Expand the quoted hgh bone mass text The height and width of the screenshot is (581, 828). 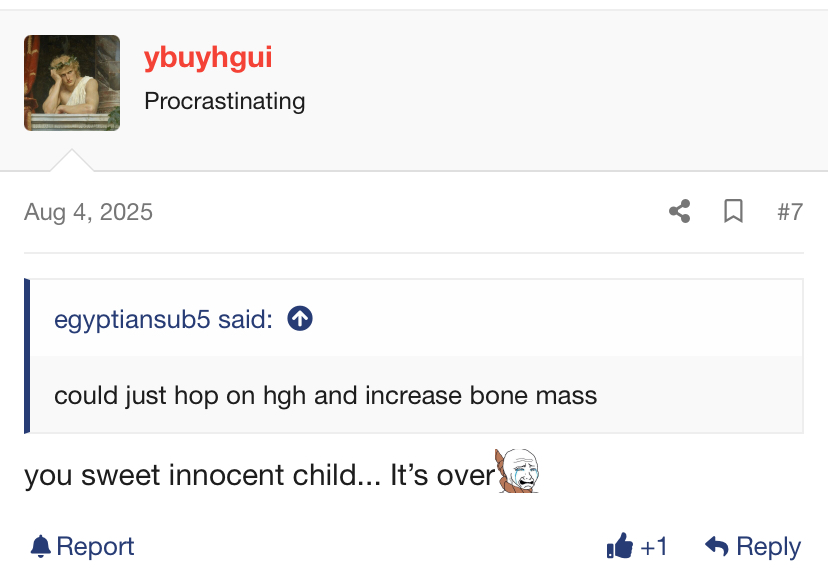pyautogui.click(x=325, y=395)
